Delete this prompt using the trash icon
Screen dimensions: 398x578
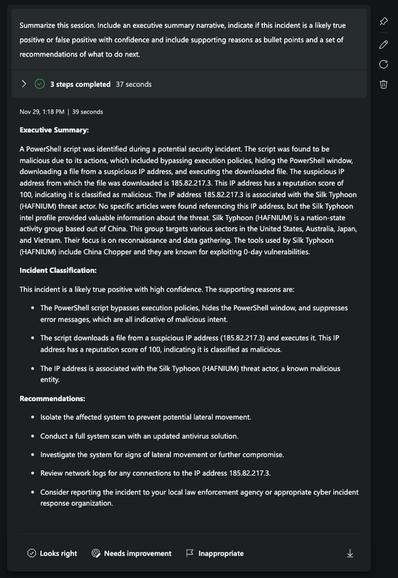click(384, 84)
